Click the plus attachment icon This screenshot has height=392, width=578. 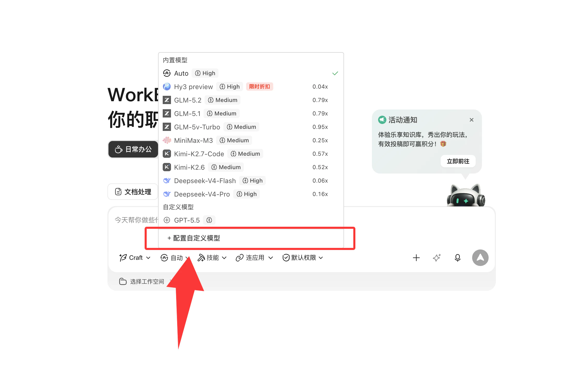416,258
